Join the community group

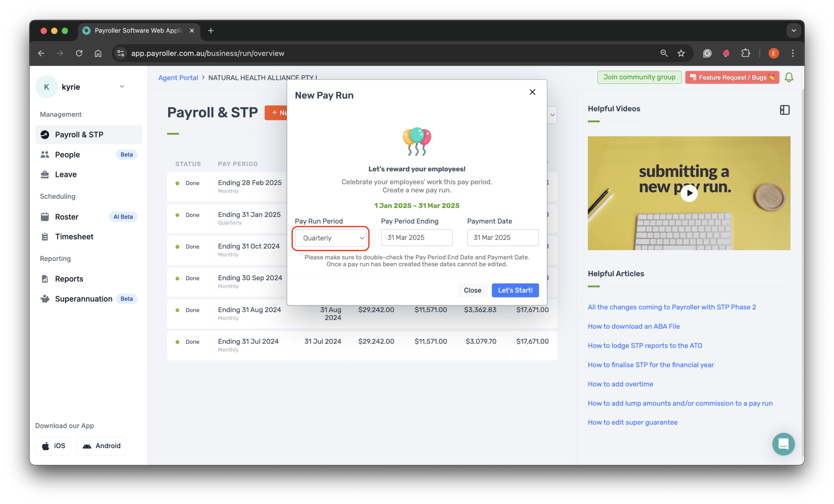(x=639, y=77)
